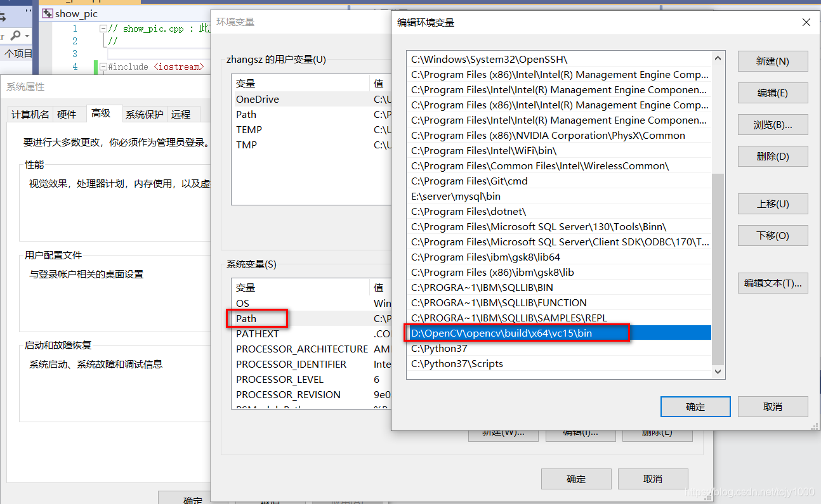Select E:\server\mysql\bin entry
821x504 pixels.
coord(558,196)
